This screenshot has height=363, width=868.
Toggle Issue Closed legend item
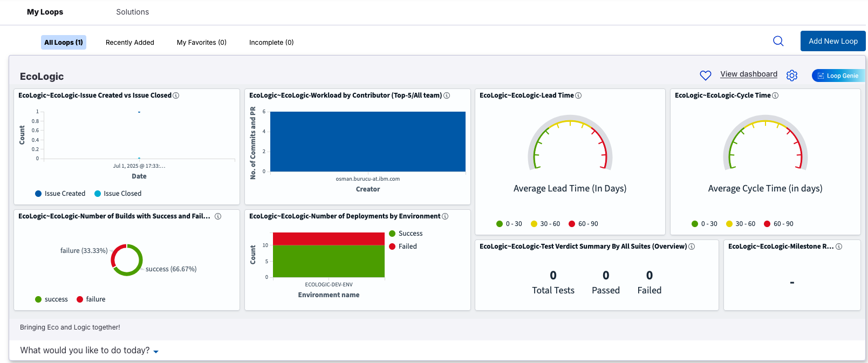click(x=118, y=194)
